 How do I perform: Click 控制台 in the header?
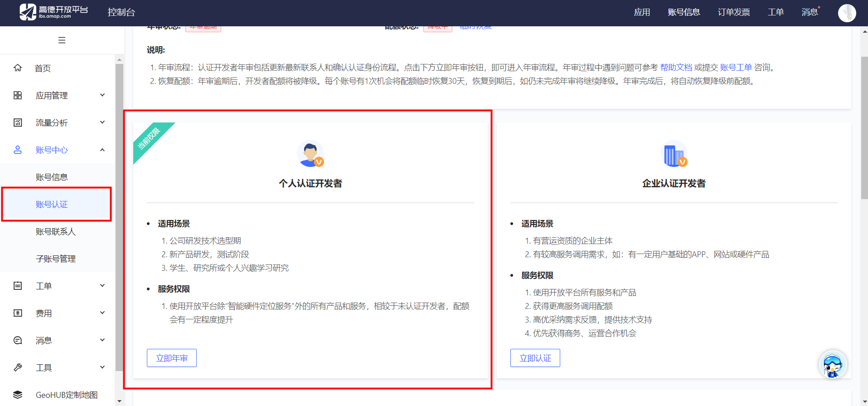point(121,12)
